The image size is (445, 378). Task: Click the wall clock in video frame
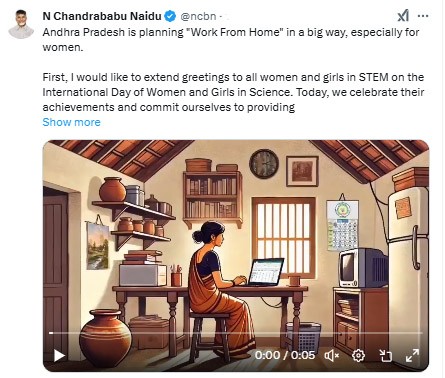click(x=264, y=164)
